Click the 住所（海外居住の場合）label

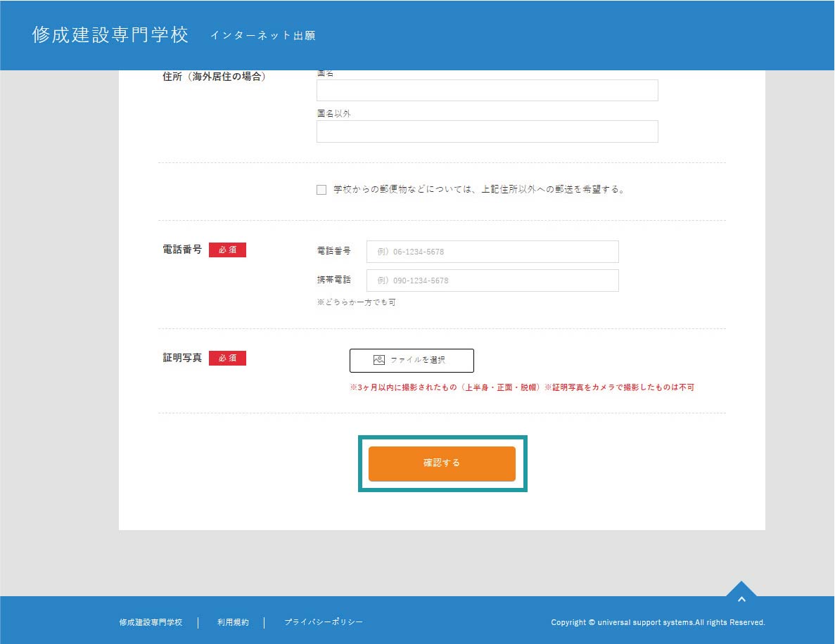point(214,77)
